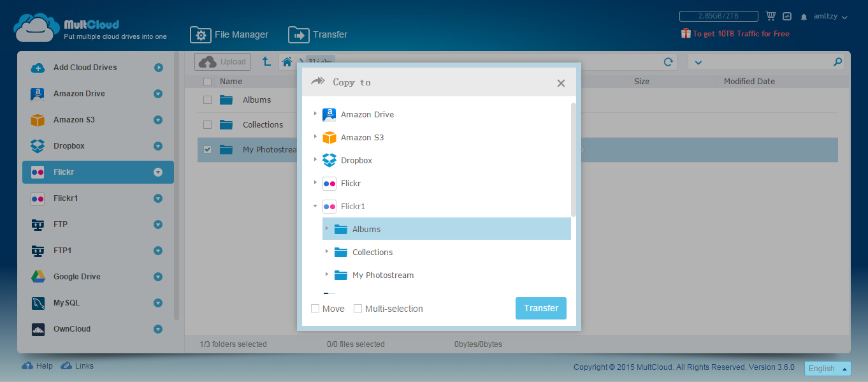
Task: Check the Collections row checkbox
Action: pyautogui.click(x=207, y=124)
